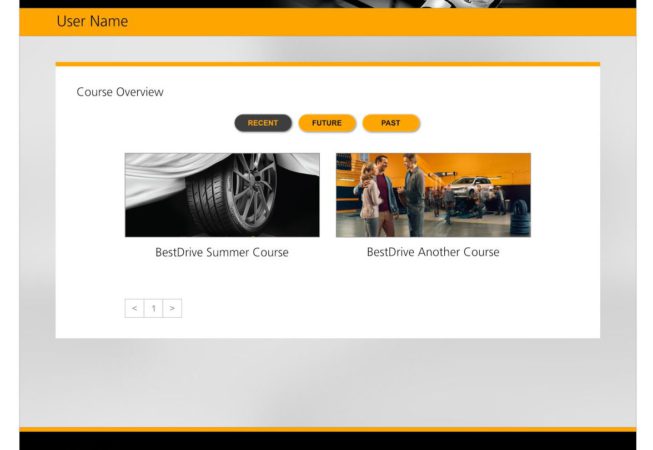653x450 pixels.
Task: Click the Course Overview heading
Action: pos(120,92)
